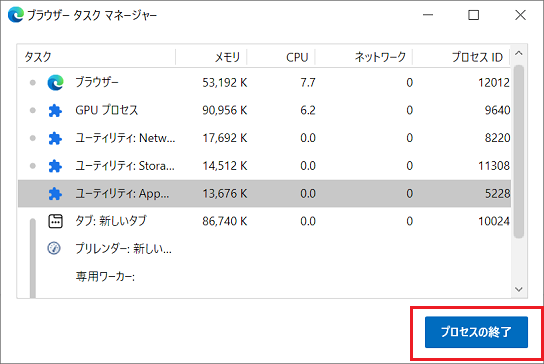Minimize the ブラウザー タスク マネージャー window
Viewport: 544px width, 364px height.
(x=428, y=15)
